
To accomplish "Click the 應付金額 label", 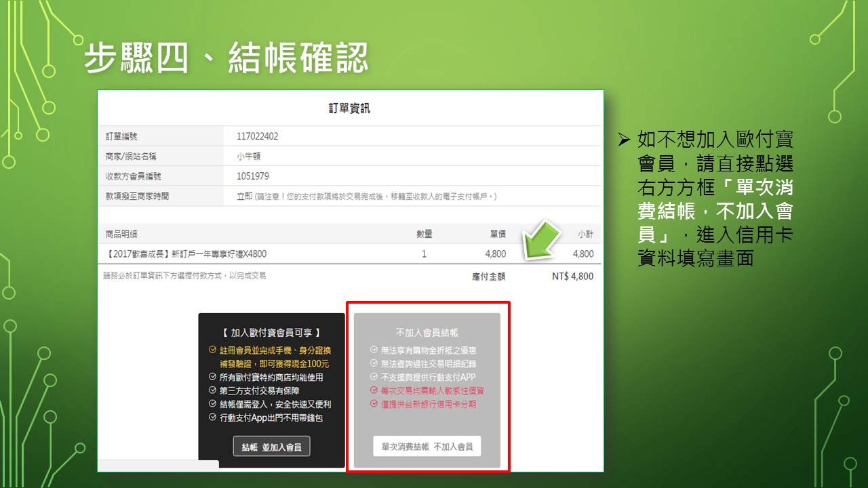I will tap(489, 276).
